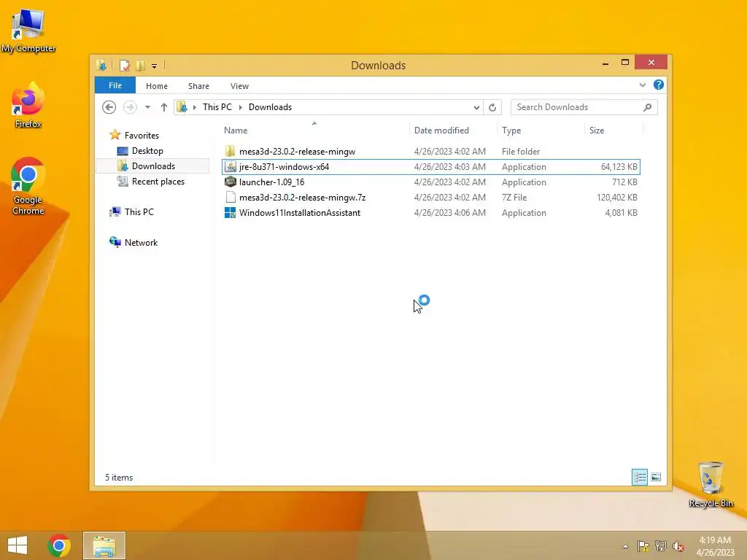Viewport: 747px width, 560px height.
Task: Switch to Details view in the status bar
Action: [x=640, y=477]
